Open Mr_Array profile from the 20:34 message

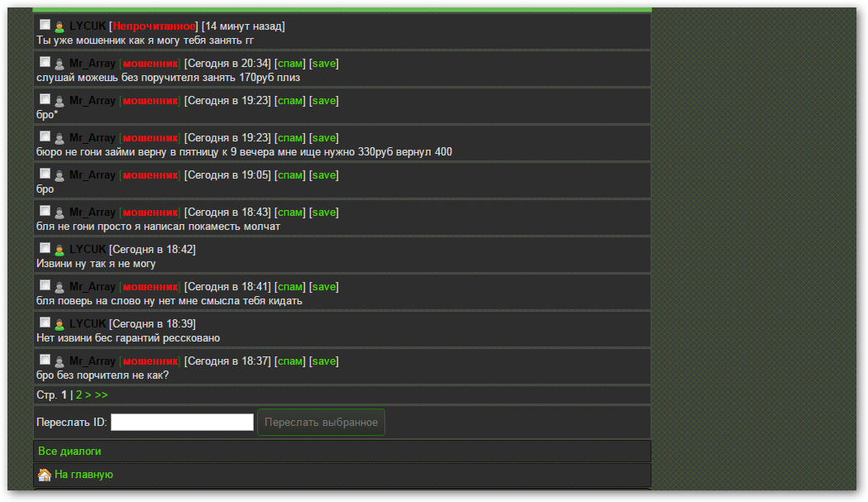tap(93, 63)
